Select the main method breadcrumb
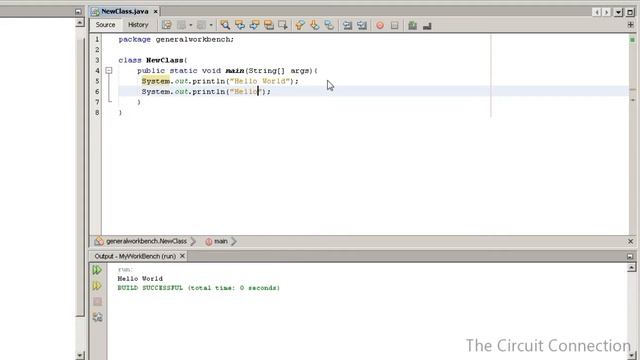This screenshot has height=360, width=640. coord(221,241)
